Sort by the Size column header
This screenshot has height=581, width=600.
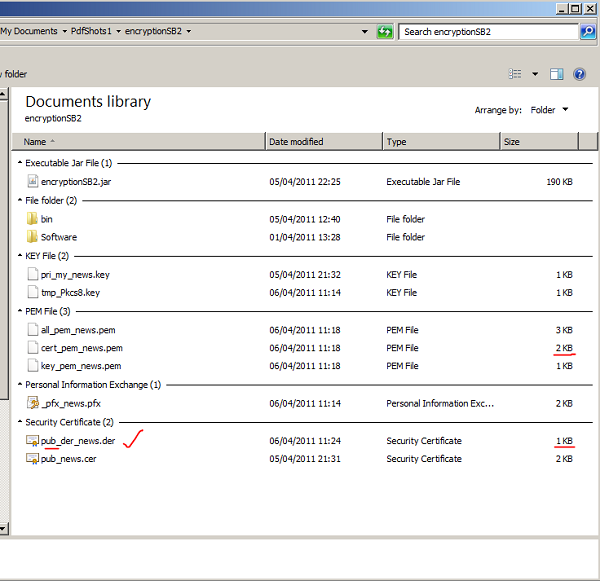[x=539, y=142]
